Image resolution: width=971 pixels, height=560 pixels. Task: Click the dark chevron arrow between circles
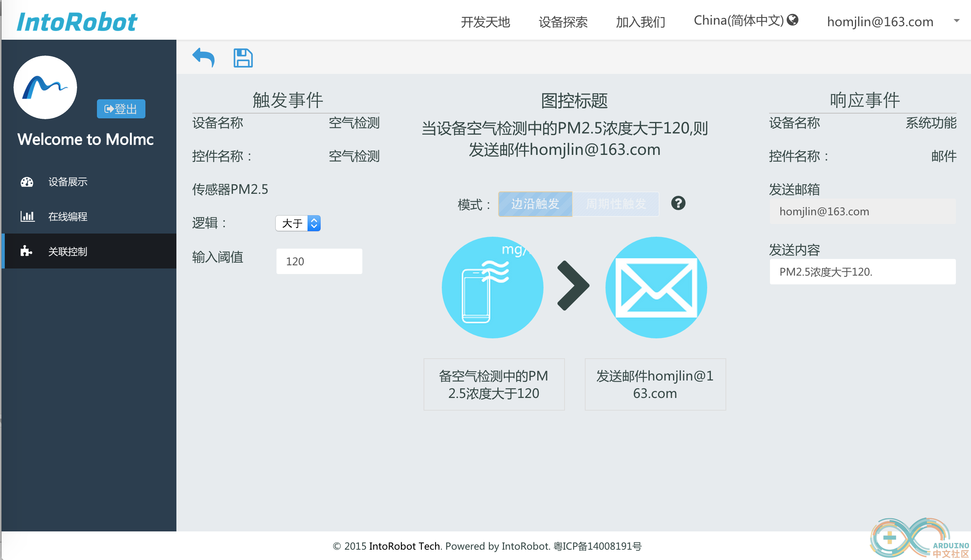tap(573, 286)
